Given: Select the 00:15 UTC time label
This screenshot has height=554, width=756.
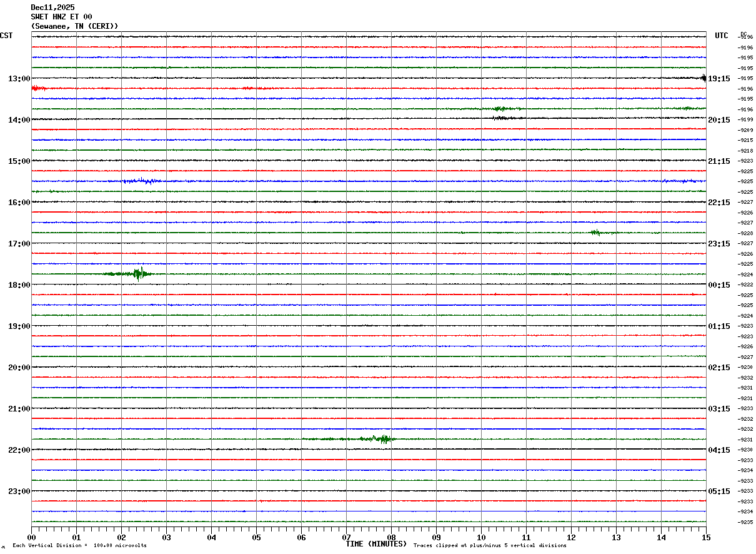Looking at the screenshot, I should pos(719,285).
